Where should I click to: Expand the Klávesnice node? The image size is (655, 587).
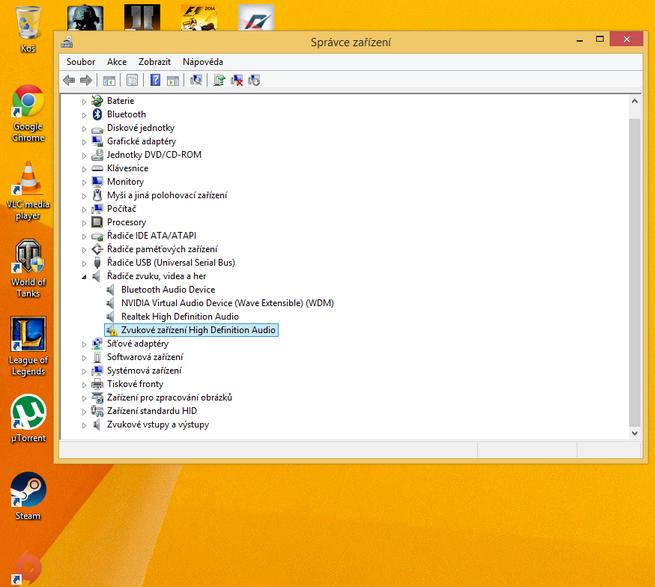tap(84, 169)
